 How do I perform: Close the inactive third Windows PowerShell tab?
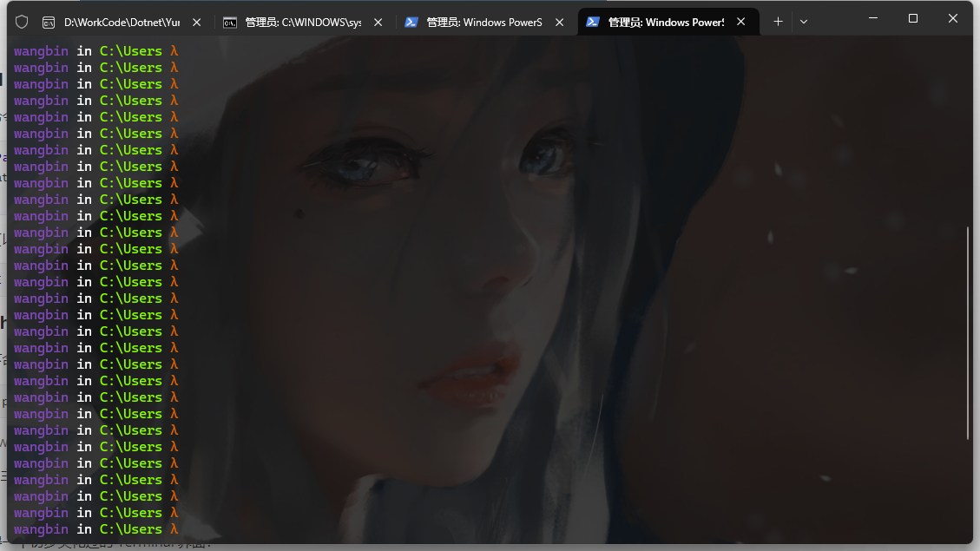point(560,23)
